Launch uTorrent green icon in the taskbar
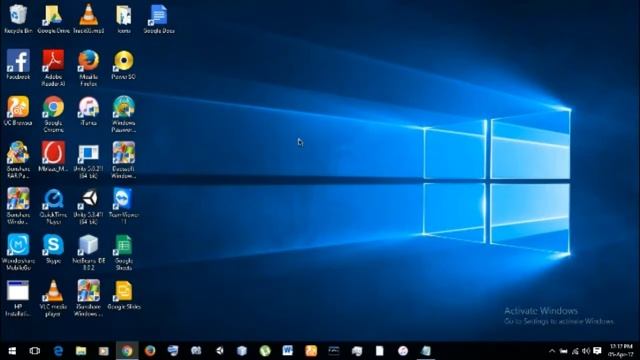 click(265, 351)
